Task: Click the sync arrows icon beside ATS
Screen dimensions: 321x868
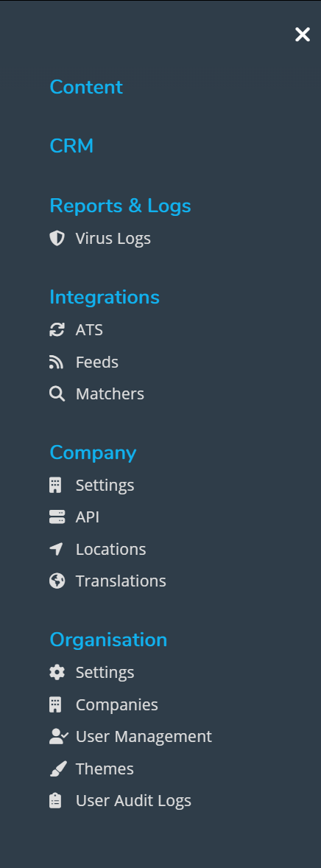Action: click(x=57, y=330)
